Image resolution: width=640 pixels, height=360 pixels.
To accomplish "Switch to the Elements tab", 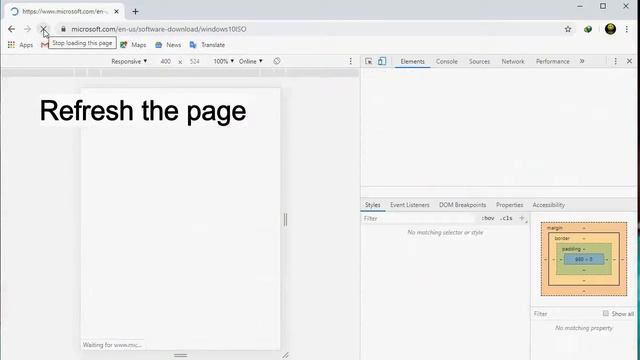I will [x=412, y=61].
